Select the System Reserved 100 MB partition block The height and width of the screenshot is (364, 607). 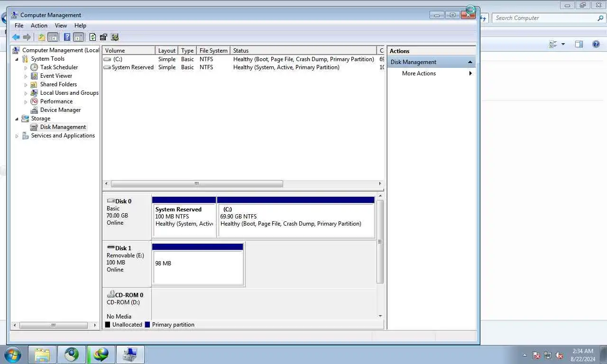[x=184, y=217]
